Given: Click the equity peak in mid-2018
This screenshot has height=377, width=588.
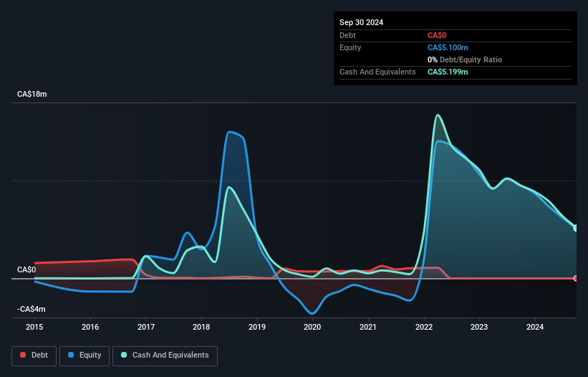Looking at the screenshot, I should point(229,132).
